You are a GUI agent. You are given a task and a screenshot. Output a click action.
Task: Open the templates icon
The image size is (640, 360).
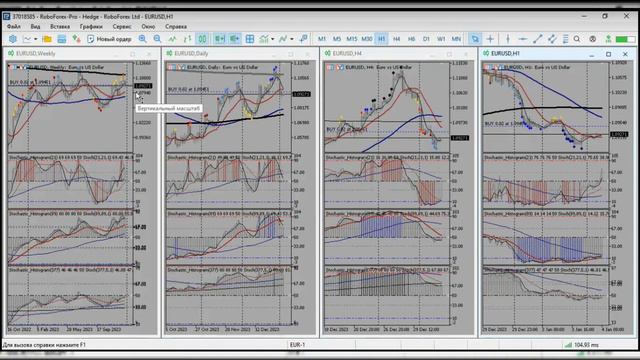(283, 39)
